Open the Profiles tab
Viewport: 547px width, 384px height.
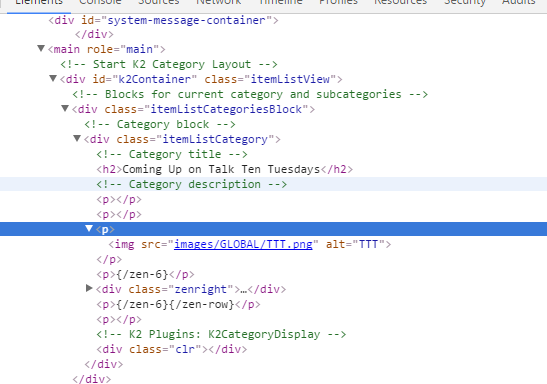click(x=338, y=3)
